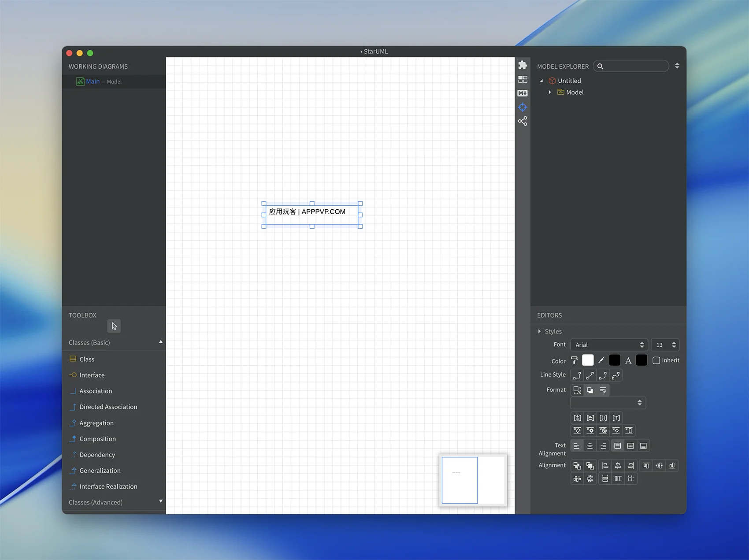
Task: Click the Model Explorer search field
Action: click(634, 66)
